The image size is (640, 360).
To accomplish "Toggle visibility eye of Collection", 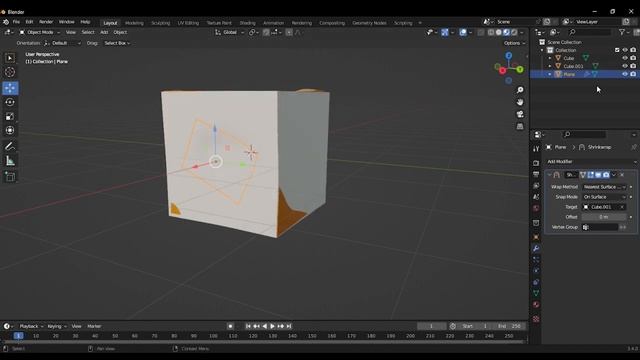I will (624, 50).
